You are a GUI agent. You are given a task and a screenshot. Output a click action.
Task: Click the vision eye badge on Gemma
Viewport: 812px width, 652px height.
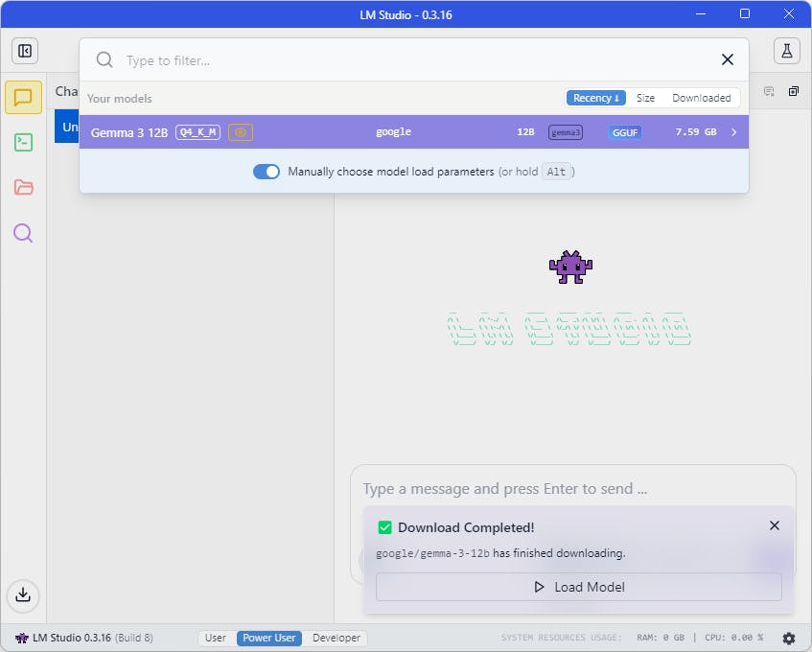point(241,132)
